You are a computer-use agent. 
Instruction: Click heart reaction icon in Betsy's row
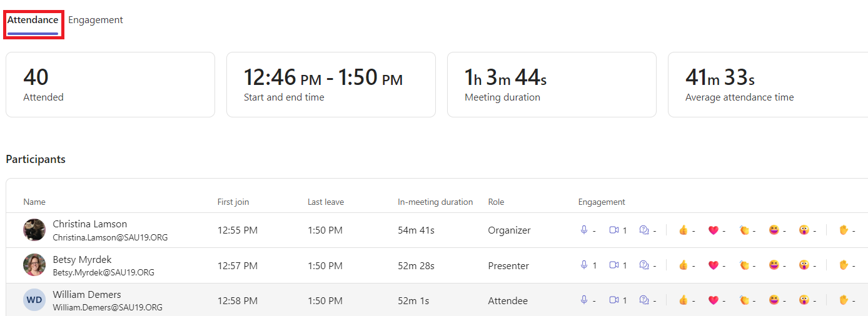coord(714,265)
